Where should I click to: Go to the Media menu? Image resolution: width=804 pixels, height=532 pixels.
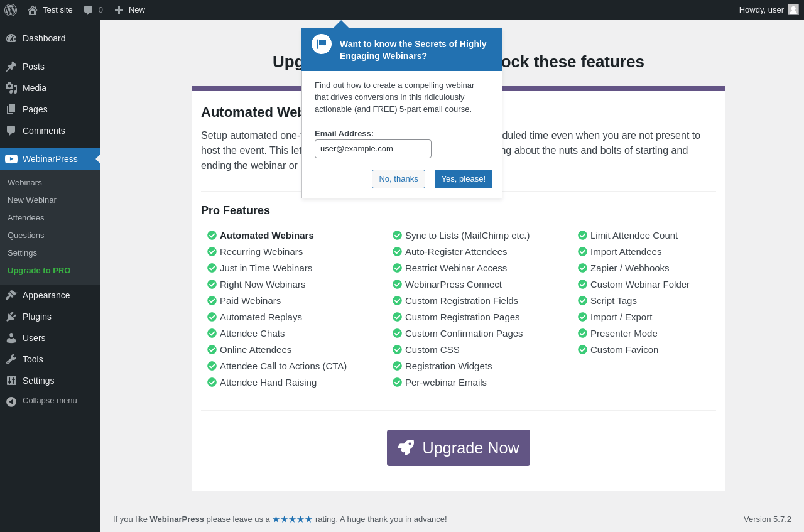(x=50, y=88)
